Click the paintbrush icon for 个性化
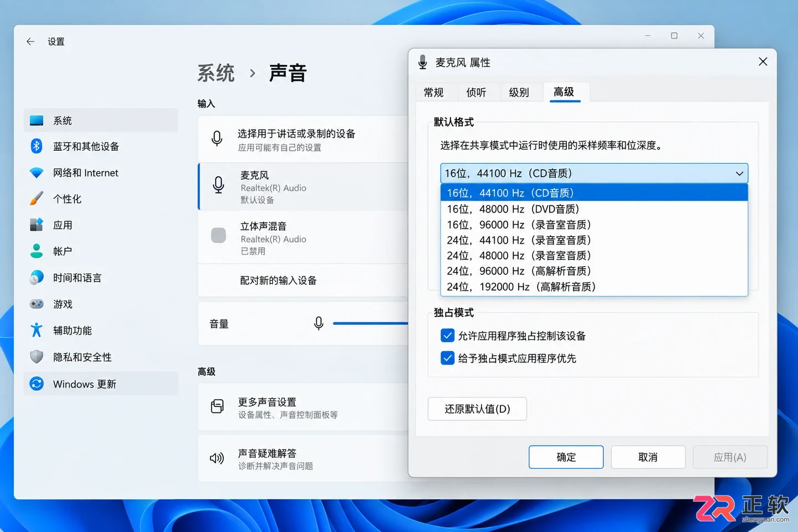 [x=37, y=198]
